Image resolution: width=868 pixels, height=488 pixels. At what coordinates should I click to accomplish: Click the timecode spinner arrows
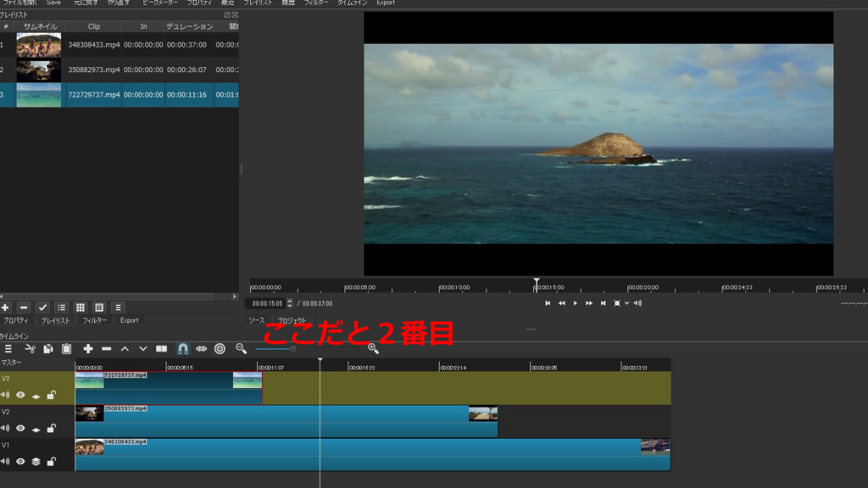pyautogui.click(x=290, y=303)
